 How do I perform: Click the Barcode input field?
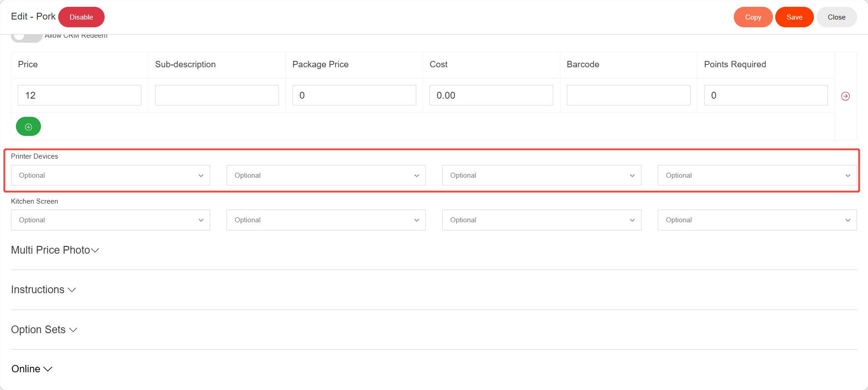coord(628,95)
